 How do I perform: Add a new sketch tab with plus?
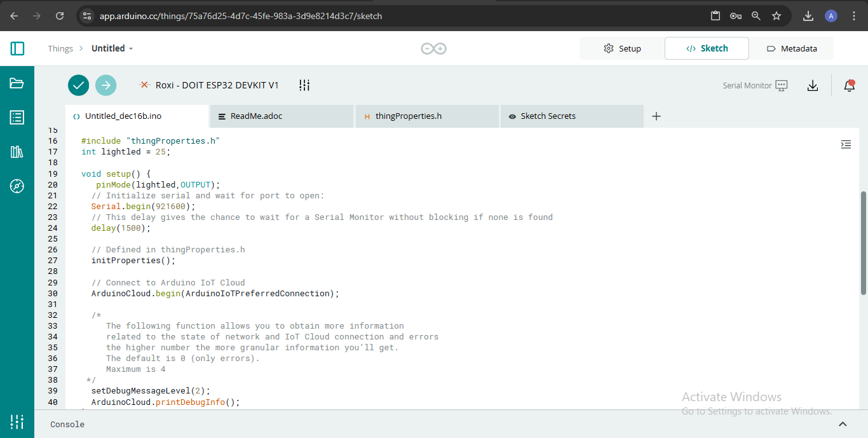tap(656, 116)
